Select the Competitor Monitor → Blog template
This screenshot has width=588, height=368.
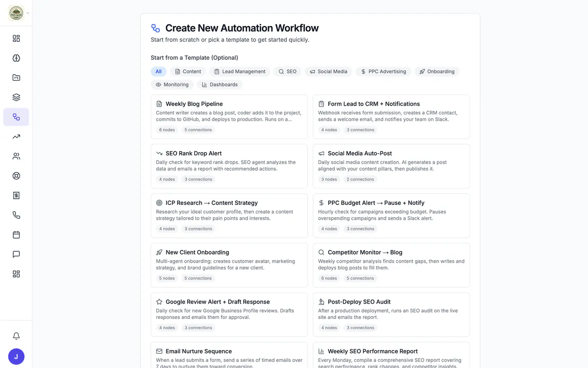tap(391, 265)
